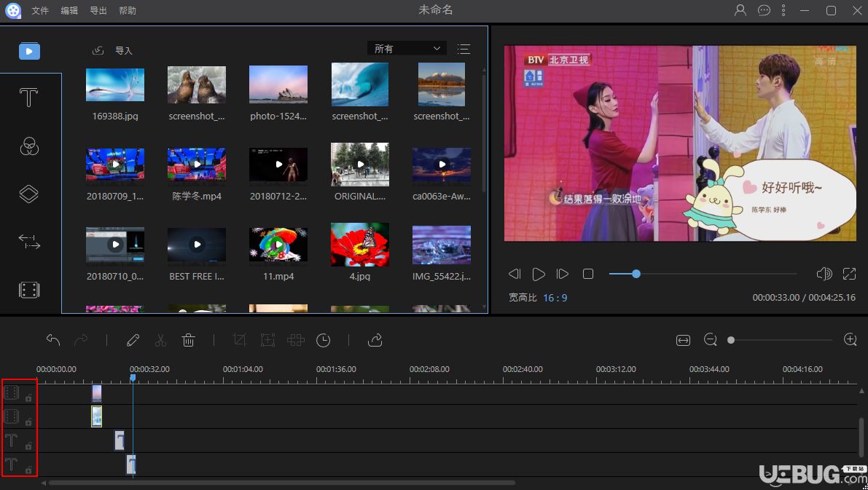The height and width of the screenshot is (490, 868).
Task: Click the Mosaic tool in timeline toolbar
Action: click(296, 340)
